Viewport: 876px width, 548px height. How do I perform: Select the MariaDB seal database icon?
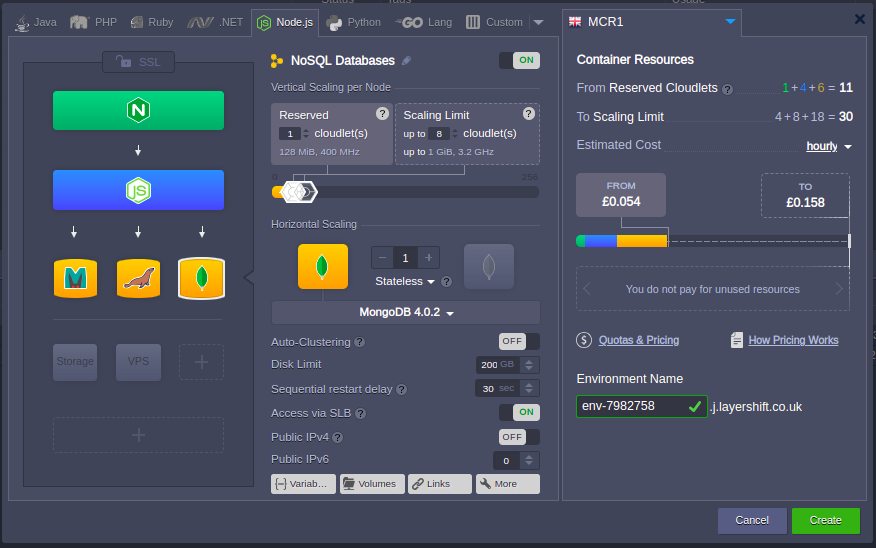click(139, 278)
